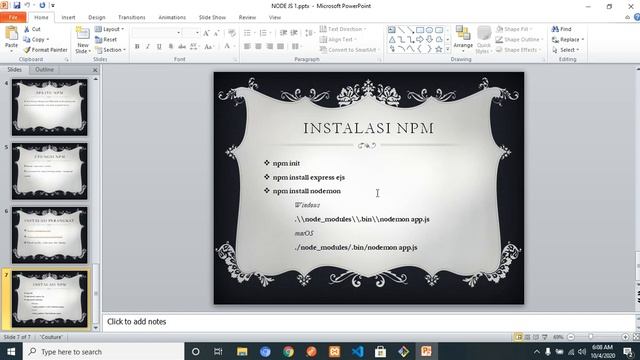This screenshot has height=360, width=640.
Task: Switch to the Design tab
Action: (x=97, y=18)
